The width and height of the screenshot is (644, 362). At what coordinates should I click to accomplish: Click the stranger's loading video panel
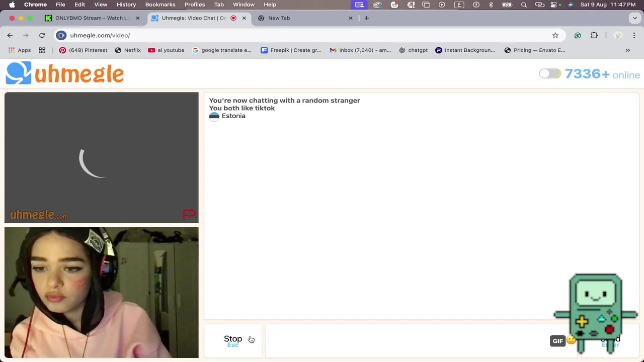(x=102, y=157)
